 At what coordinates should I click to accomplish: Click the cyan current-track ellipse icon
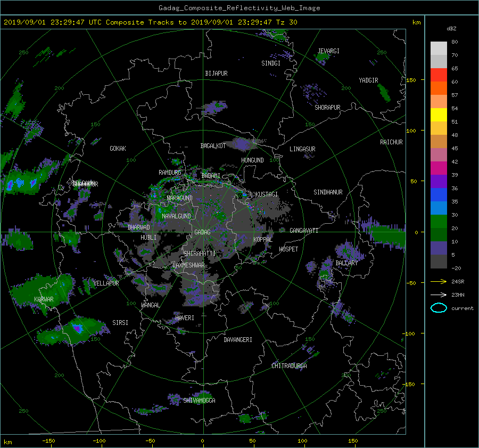pos(439,308)
